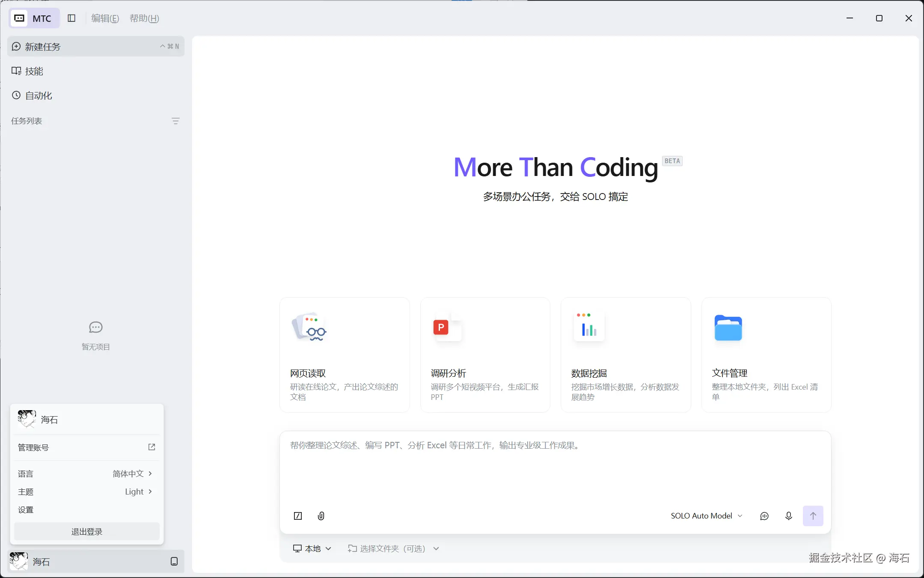Select the 文件管理 file management card
The image size is (924, 578).
pos(767,355)
